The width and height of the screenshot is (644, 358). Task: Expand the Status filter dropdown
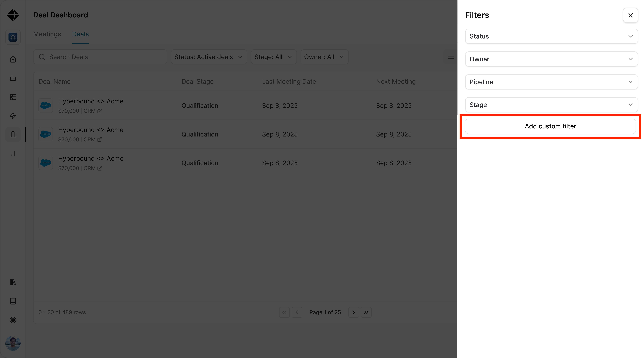tap(551, 36)
